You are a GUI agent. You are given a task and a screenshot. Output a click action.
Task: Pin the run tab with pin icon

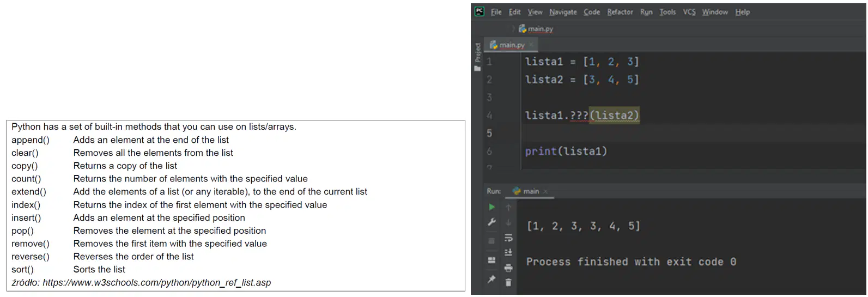[491, 279]
